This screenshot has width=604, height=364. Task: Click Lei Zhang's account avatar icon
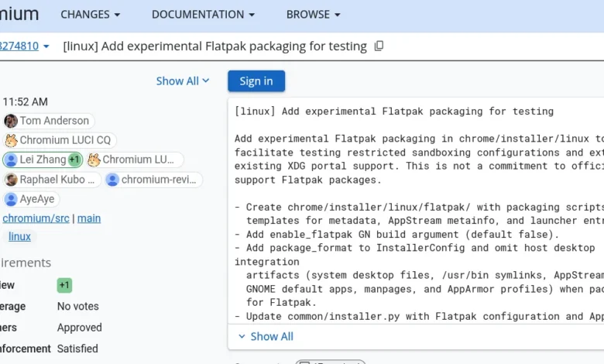tap(11, 160)
